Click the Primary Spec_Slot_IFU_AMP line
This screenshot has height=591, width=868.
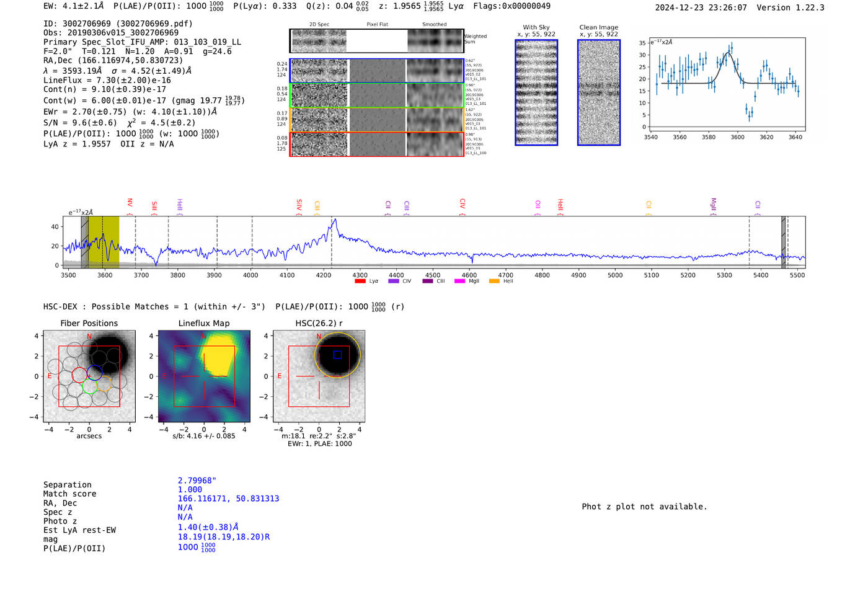[x=142, y=42]
